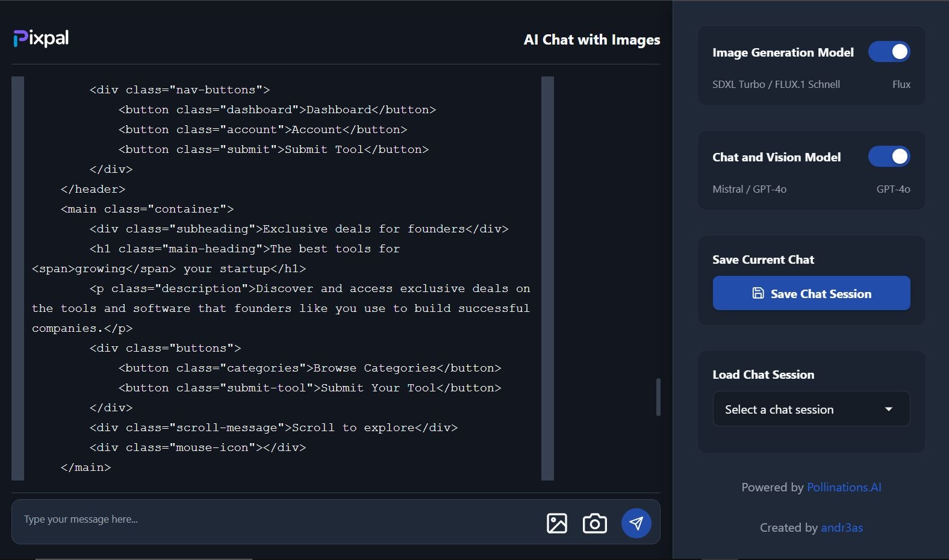The image size is (949, 560).
Task: Open the Select a chat session dropdown
Action: pyautogui.click(x=811, y=409)
